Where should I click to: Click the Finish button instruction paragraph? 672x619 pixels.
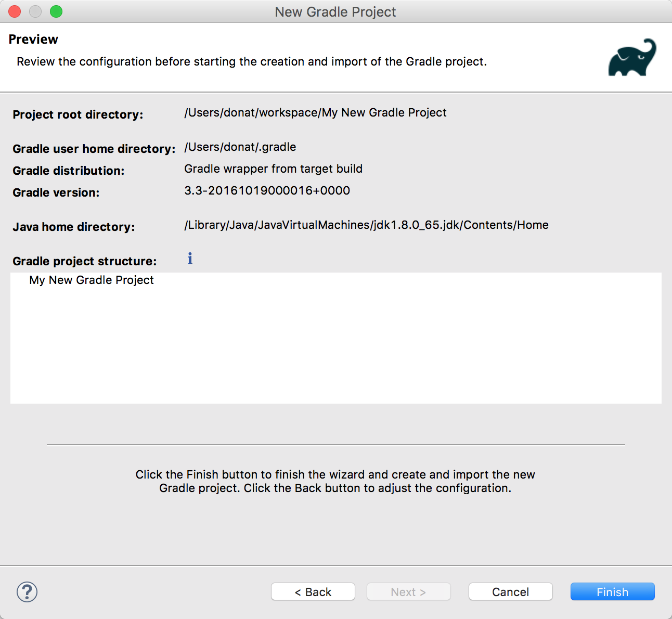point(335,481)
